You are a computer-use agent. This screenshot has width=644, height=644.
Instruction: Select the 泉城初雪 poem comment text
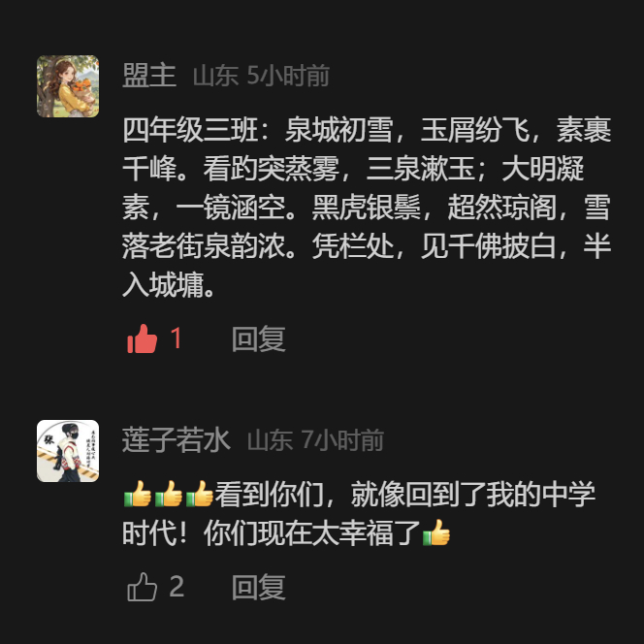point(367,208)
